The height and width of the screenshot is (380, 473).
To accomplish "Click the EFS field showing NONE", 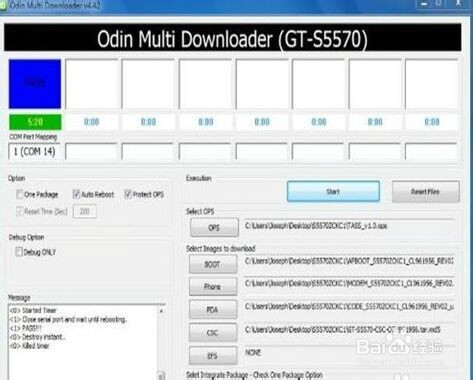I will (x=349, y=353).
